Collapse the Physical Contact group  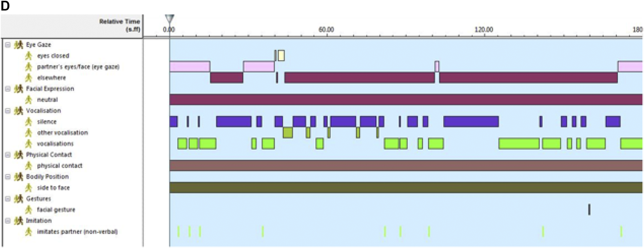pos(8,155)
